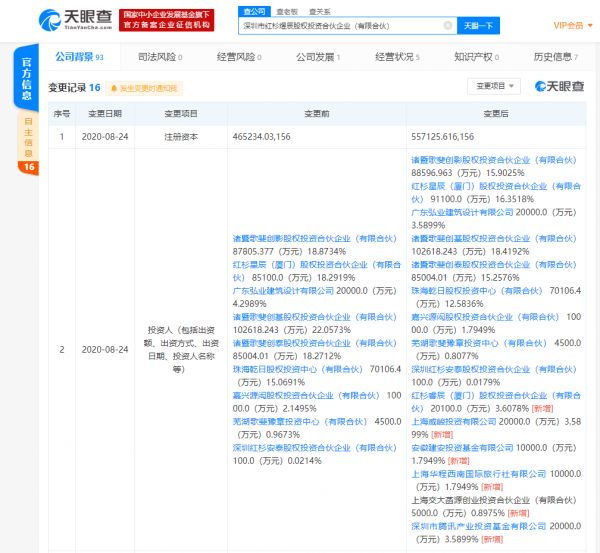
Task: Click the bell icon beside 发生变更时通知我
Action: click(115, 88)
